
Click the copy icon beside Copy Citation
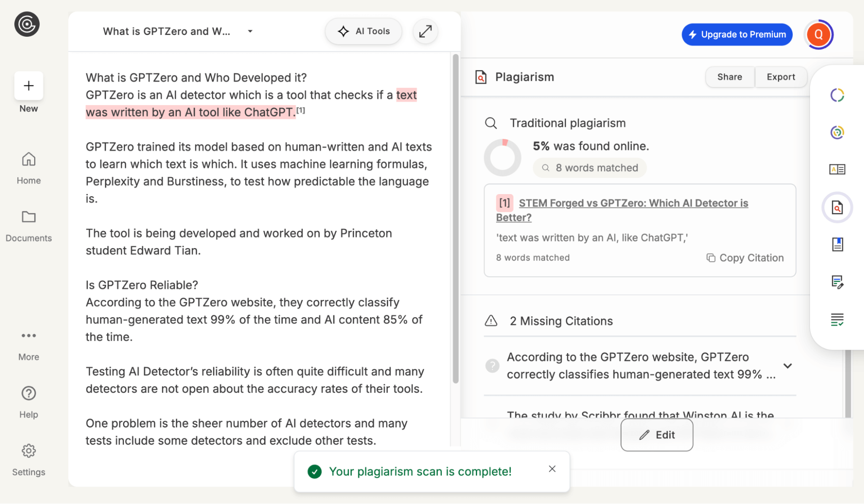[x=711, y=258]
